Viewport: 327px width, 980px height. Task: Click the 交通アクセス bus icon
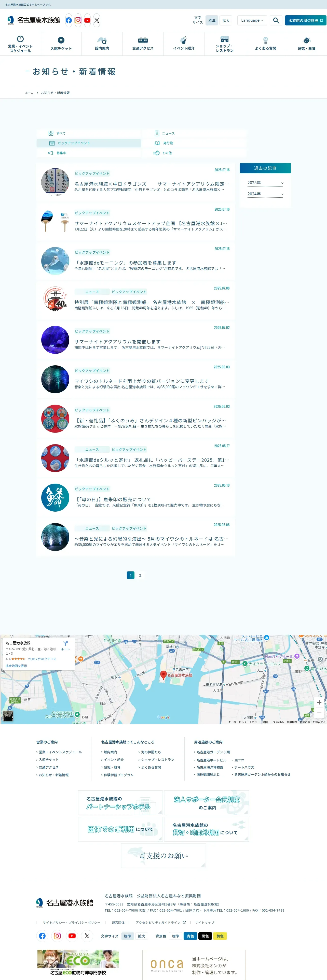point(143,40)
